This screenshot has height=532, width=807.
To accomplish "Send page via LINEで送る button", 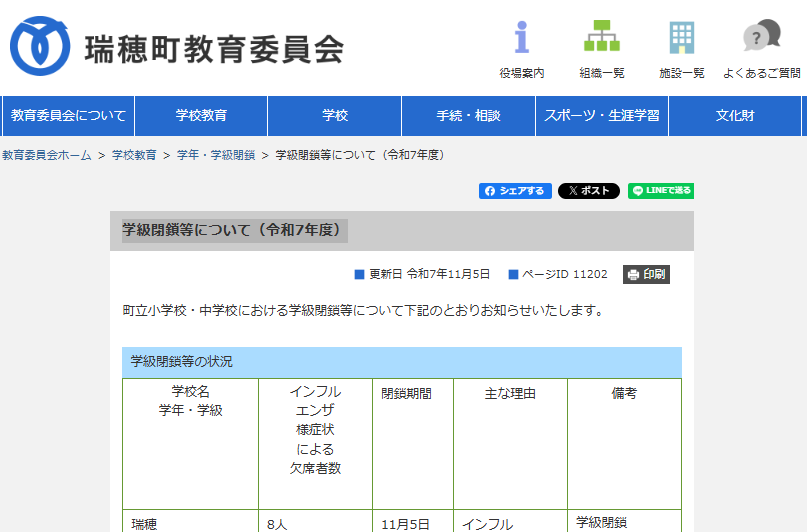I will 661,191.
